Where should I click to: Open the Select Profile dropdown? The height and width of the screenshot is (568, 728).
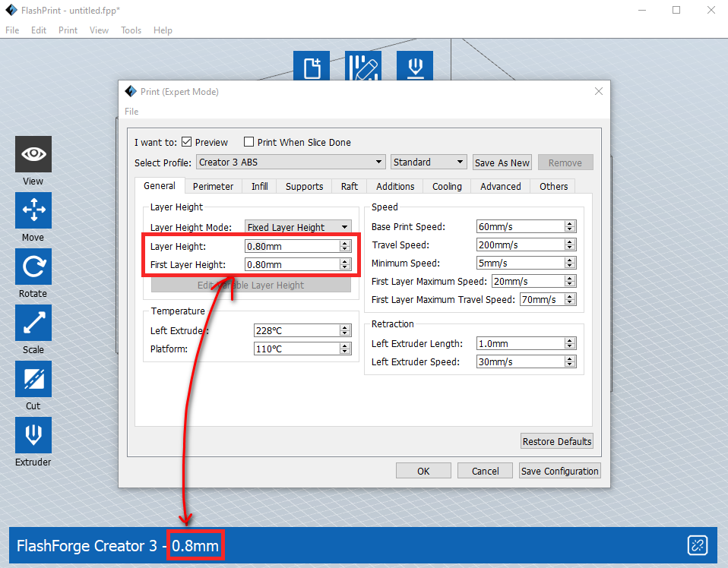(x=291, y=162)
